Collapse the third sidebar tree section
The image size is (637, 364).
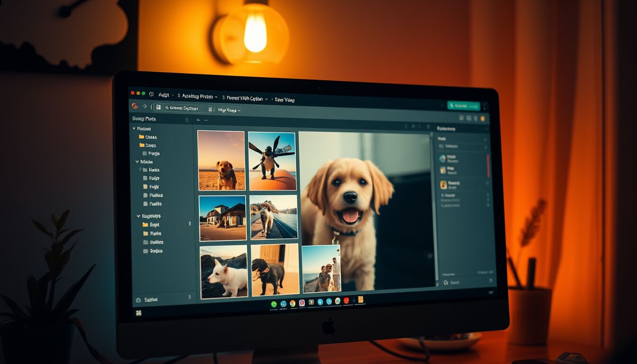(138, 216)
